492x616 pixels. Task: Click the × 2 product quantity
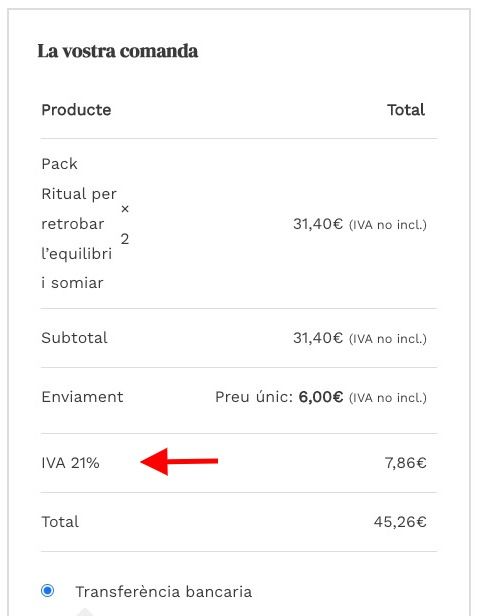(125, 224)
